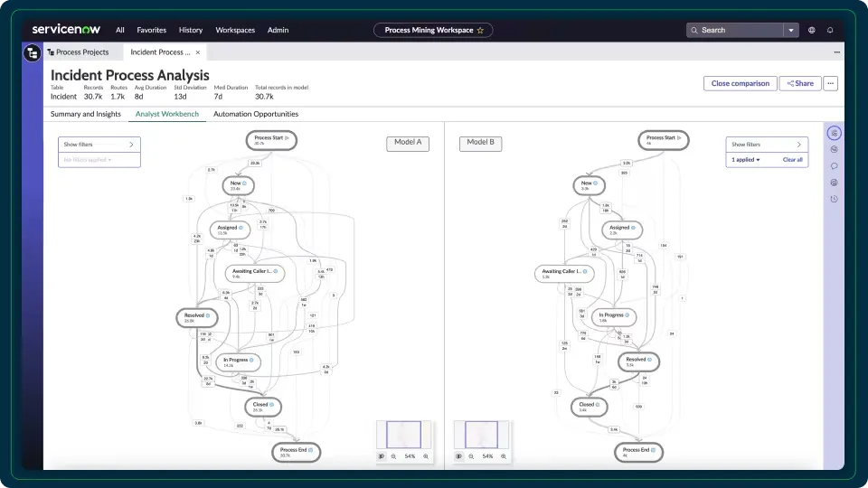This screenshot has width=868, height=488.
Task: Click the Share button
Action: click(x=800, y=83)
